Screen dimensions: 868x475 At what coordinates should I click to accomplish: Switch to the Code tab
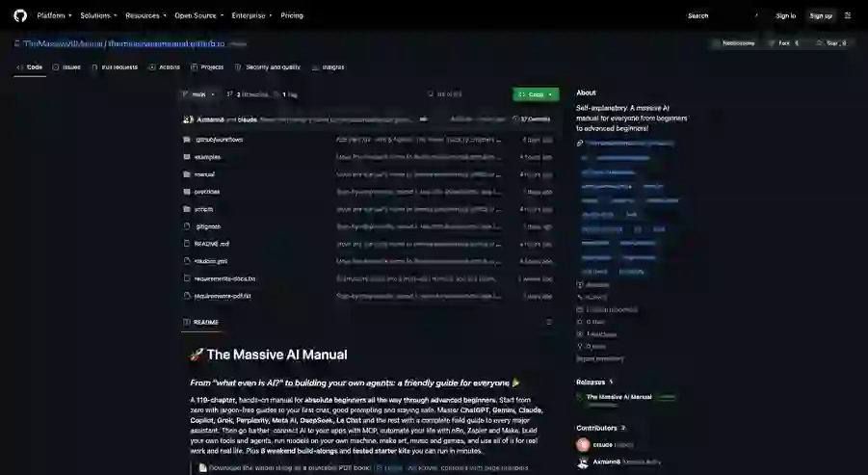(x=30, y=67)
